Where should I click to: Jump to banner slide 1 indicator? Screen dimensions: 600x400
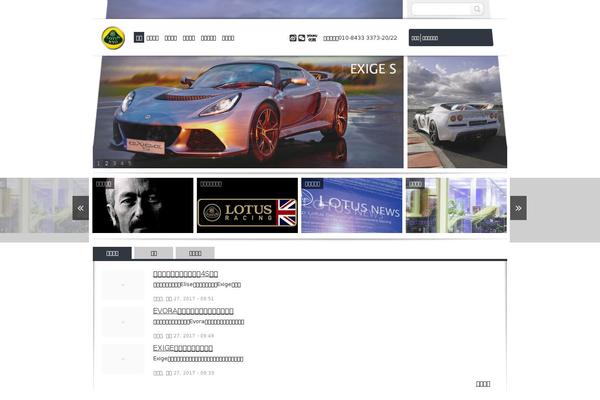pos(98,163)
